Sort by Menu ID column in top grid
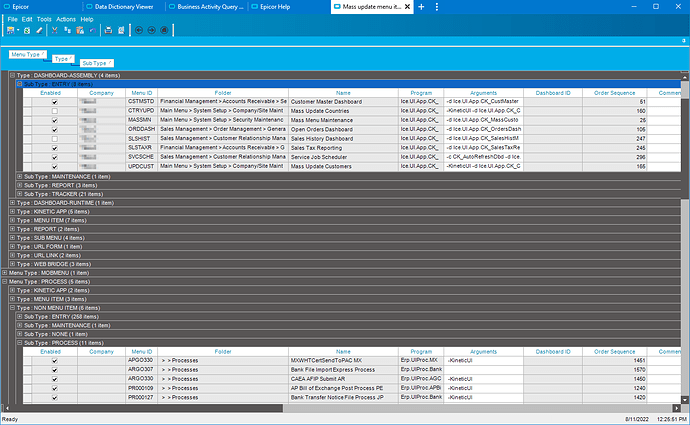This screenshot has width=690, height=425. [142, 93]
